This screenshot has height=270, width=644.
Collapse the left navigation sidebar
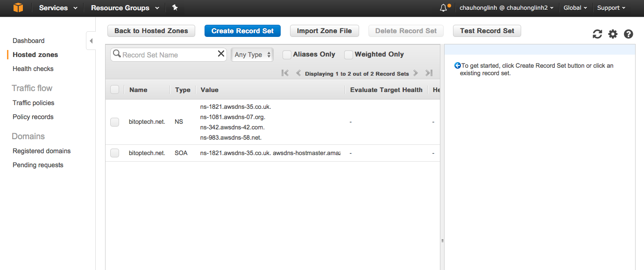pos(91,41)
